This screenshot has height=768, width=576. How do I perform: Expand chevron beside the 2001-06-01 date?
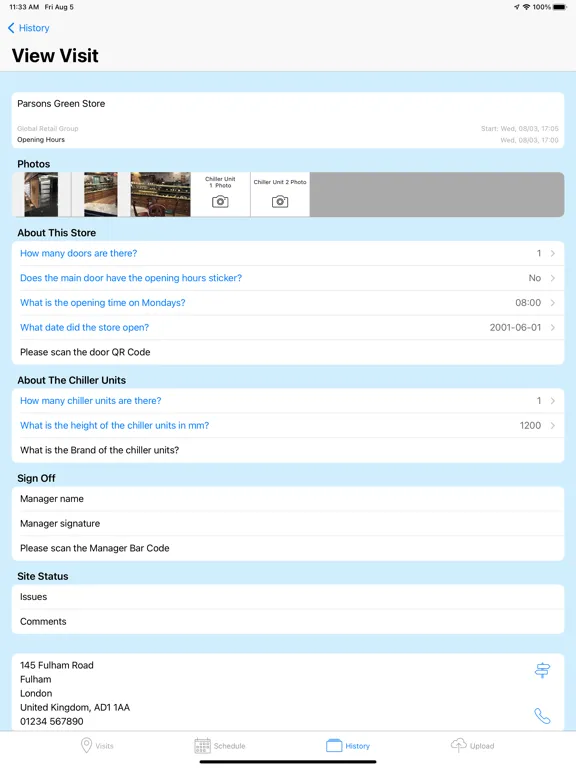coord(552,327)
